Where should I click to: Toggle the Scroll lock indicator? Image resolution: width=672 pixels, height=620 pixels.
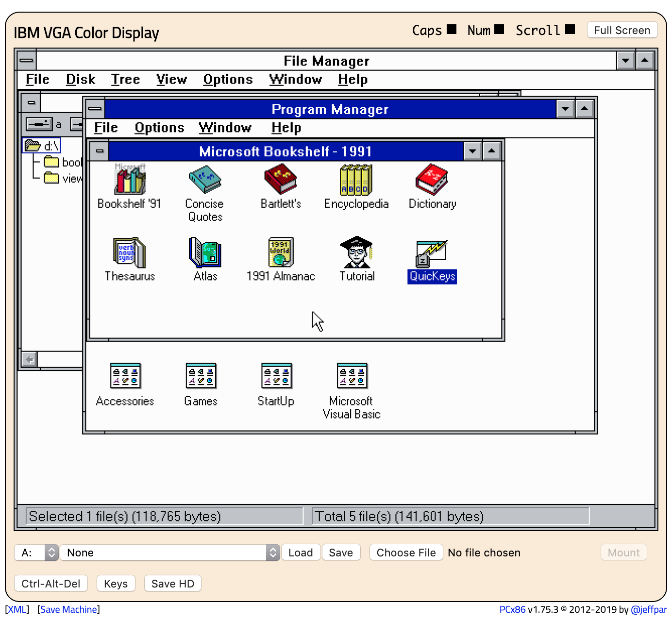570,29
